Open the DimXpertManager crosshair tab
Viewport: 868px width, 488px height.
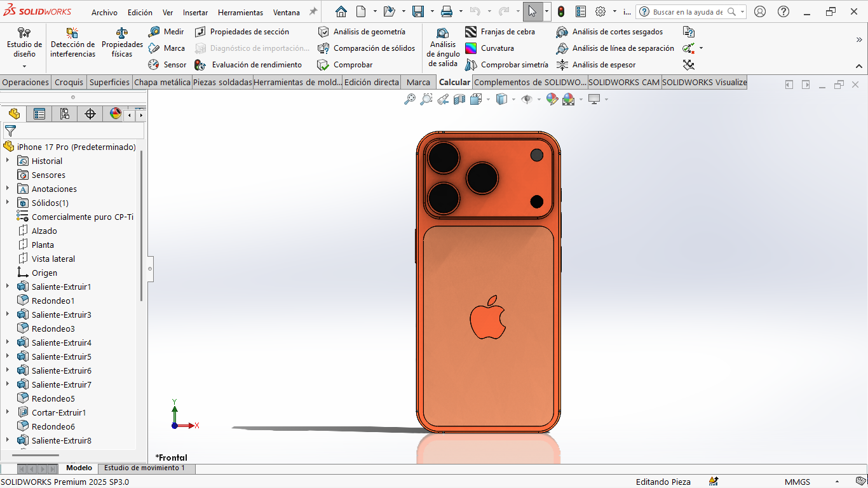coord(90,114)
